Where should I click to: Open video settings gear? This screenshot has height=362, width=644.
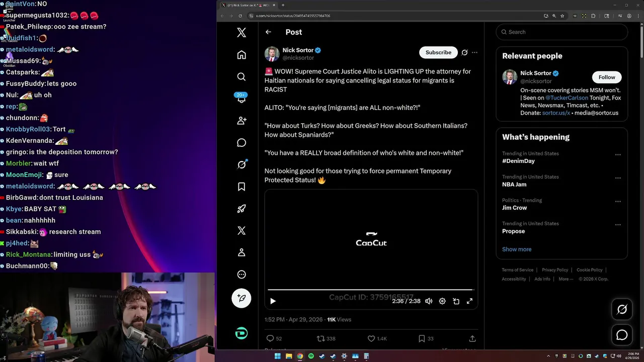tap(442, 301)
